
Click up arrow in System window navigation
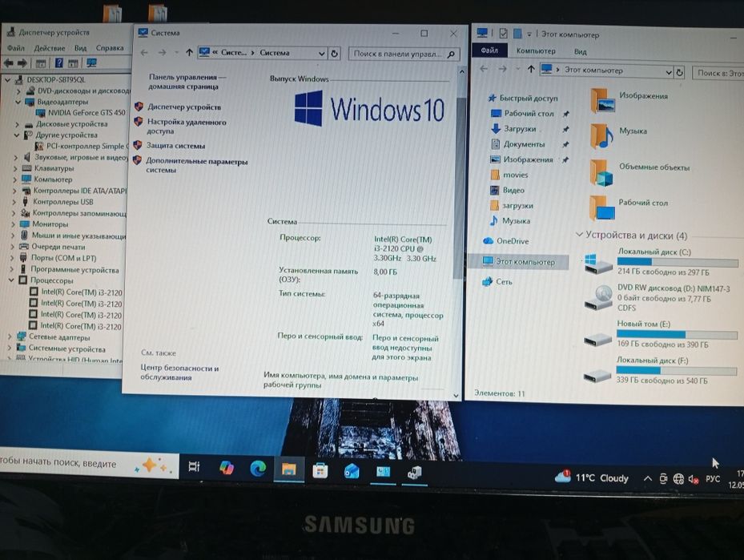click(x=189, y=53)
